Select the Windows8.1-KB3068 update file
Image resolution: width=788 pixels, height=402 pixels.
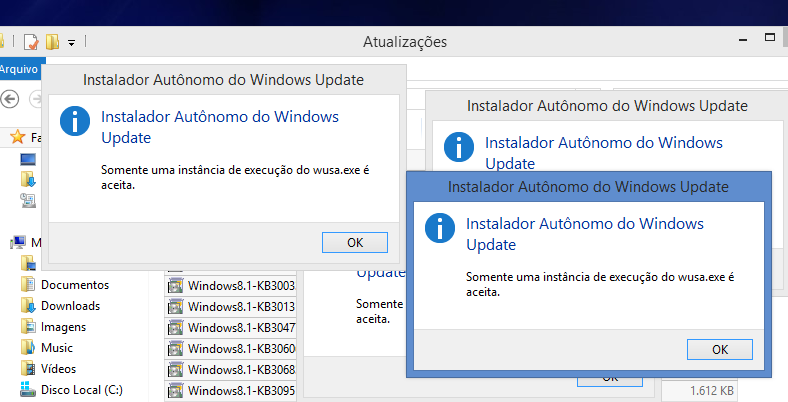pyautogui.click(x=241, y=369)
